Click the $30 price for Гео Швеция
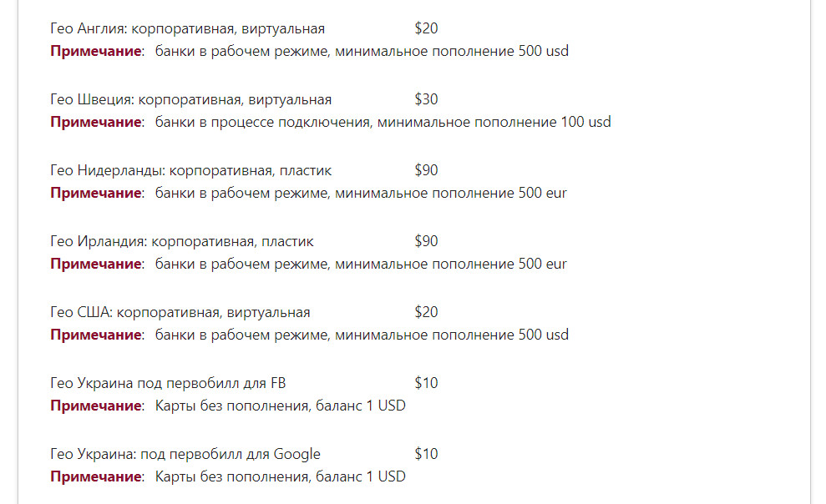This screenshot has height=504, width=826. tap(426, 100)
